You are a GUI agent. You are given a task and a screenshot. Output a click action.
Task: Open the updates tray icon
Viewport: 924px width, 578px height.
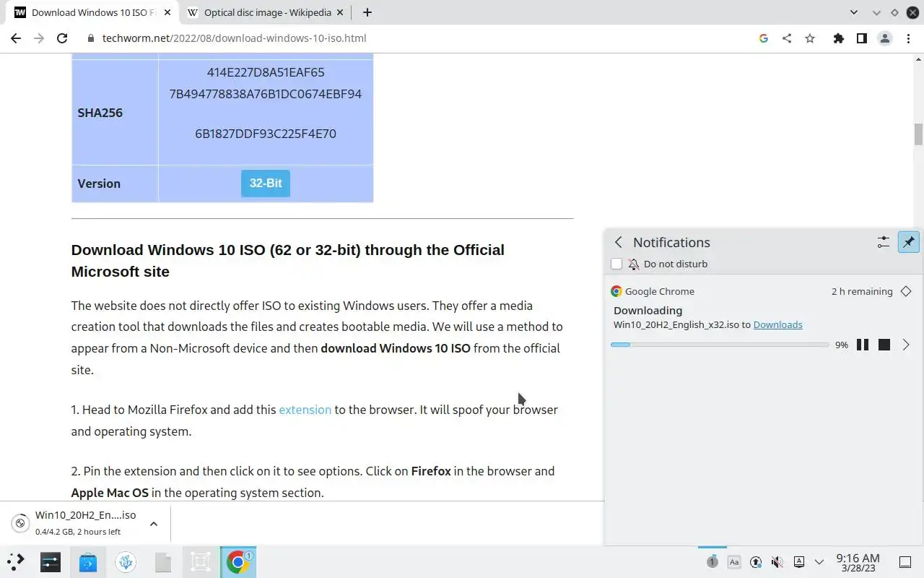(756, 561)
